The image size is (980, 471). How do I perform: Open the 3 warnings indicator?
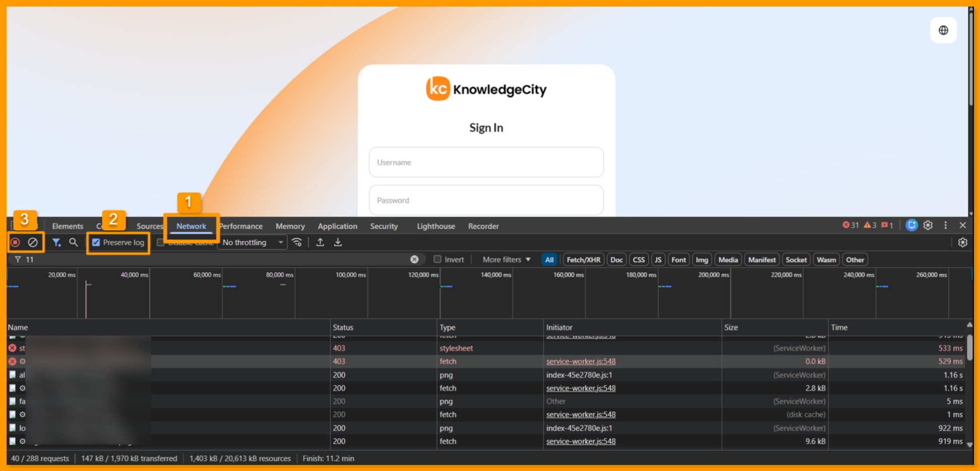coord(871,225)
